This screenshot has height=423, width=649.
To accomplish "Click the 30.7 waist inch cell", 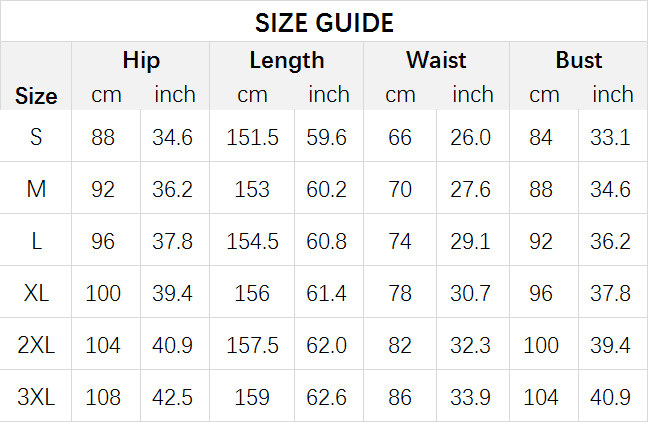I will pos(470,293).
